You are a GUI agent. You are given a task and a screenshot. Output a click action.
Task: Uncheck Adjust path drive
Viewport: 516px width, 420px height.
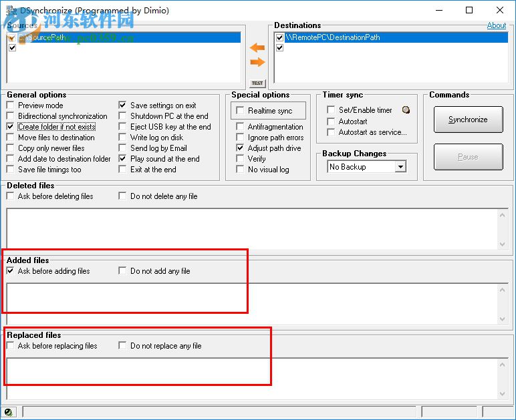240,148
